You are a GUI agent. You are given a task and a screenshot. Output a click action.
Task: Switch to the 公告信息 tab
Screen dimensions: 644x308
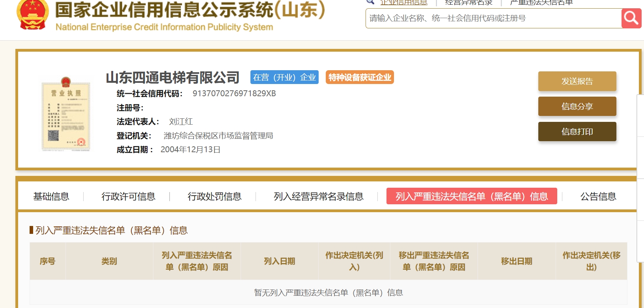click(x=598, y=196)
